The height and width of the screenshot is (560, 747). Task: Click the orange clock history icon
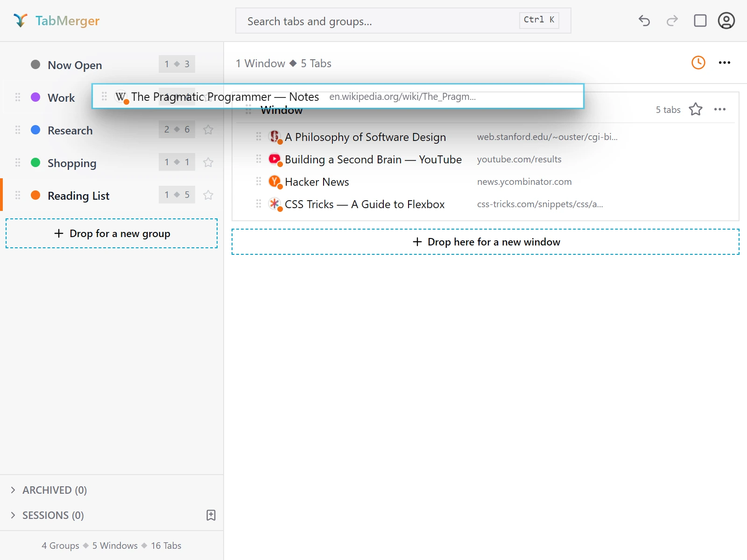698,63
